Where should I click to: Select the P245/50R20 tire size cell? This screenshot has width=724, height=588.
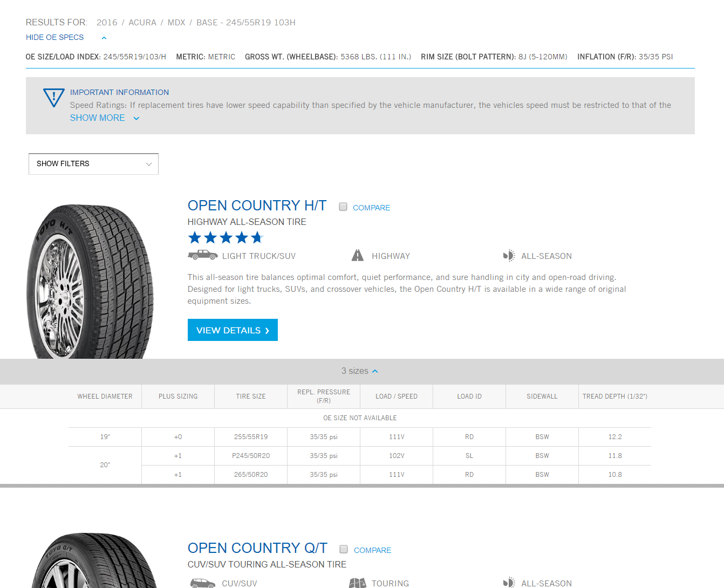(251, 456)
